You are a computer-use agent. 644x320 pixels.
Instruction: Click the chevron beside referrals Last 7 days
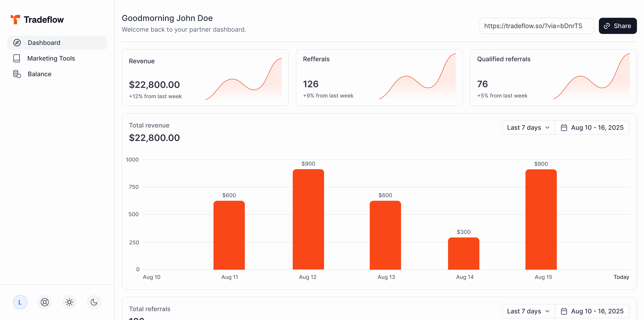point(548,311)
